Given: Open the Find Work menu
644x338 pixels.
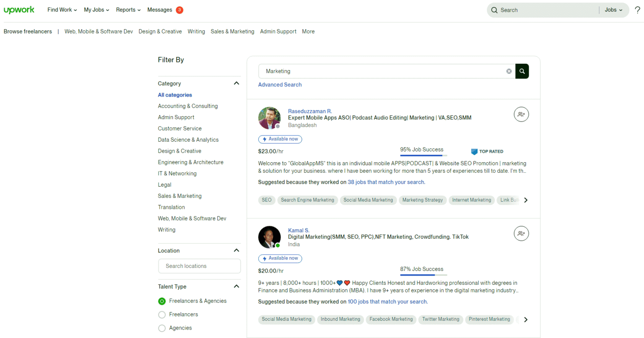Looking at the screenshot, I should pos(62,10).
